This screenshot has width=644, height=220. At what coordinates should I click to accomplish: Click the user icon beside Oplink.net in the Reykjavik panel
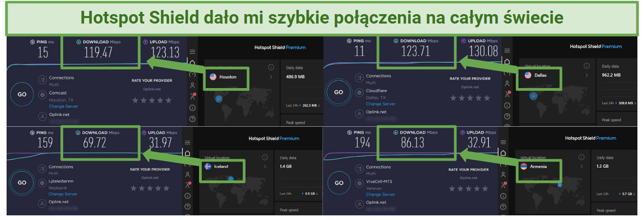point(41,204)
